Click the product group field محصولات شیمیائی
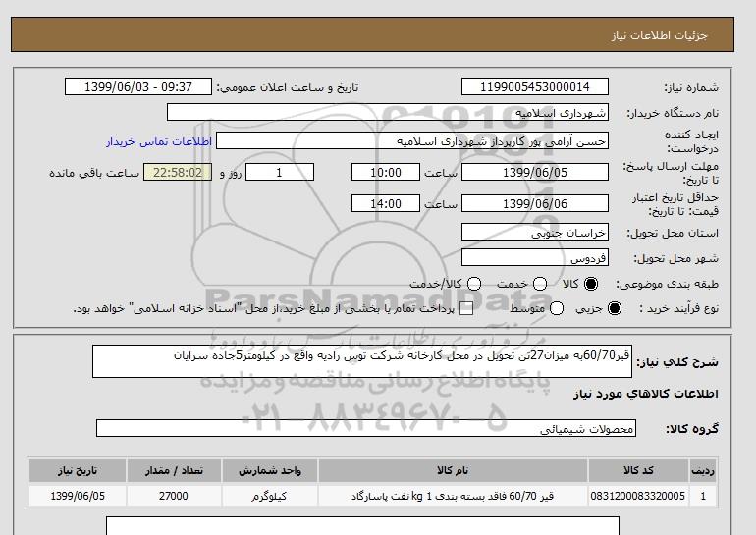Image resolution: width=756 pixels, height=535 pixels. coord(366,428)
